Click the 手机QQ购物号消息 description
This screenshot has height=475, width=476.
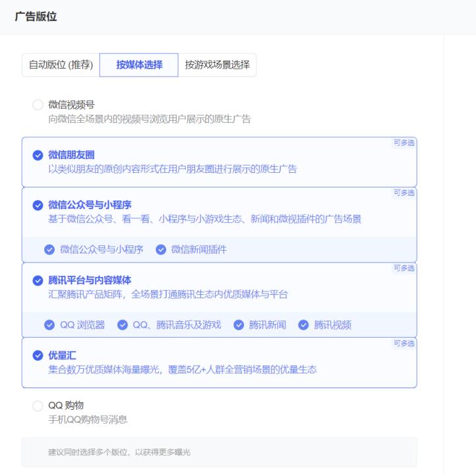tap(88, 420)
